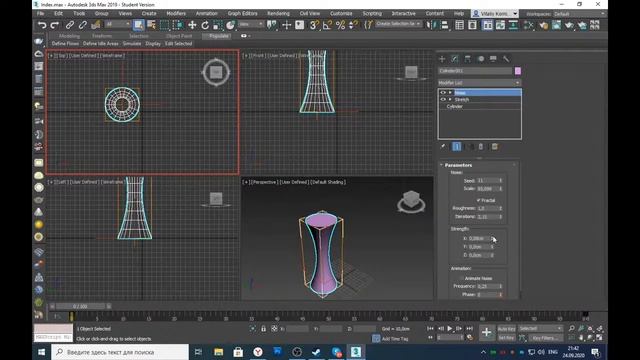Activate the Select and Scale tool
This screenshot has height=360, width=640.
click(x=218, y=25)
